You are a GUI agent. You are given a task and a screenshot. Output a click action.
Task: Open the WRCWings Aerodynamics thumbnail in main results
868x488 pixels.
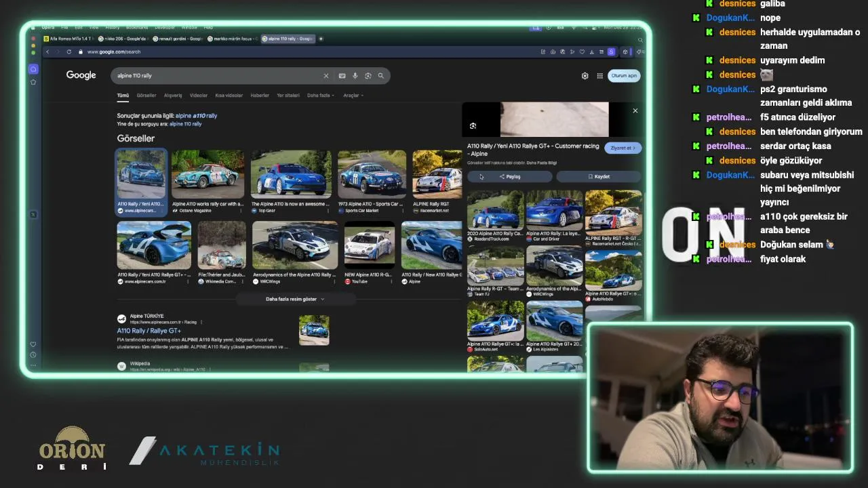tap(295, 245)
